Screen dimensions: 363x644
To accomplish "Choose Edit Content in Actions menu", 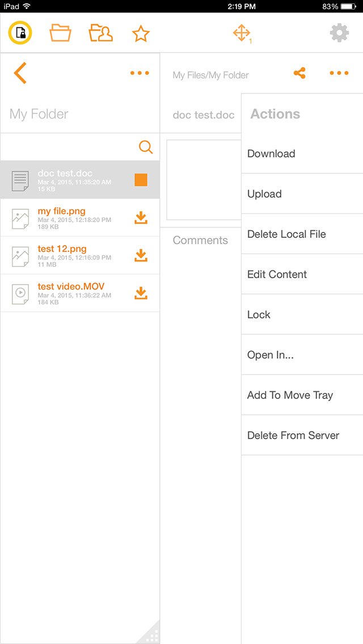I will tap(277, 274).
